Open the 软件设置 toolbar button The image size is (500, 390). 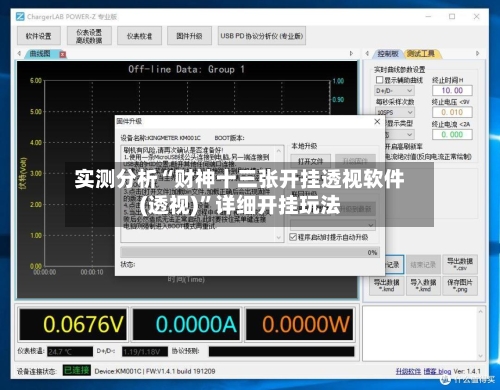tap(39, 36)
